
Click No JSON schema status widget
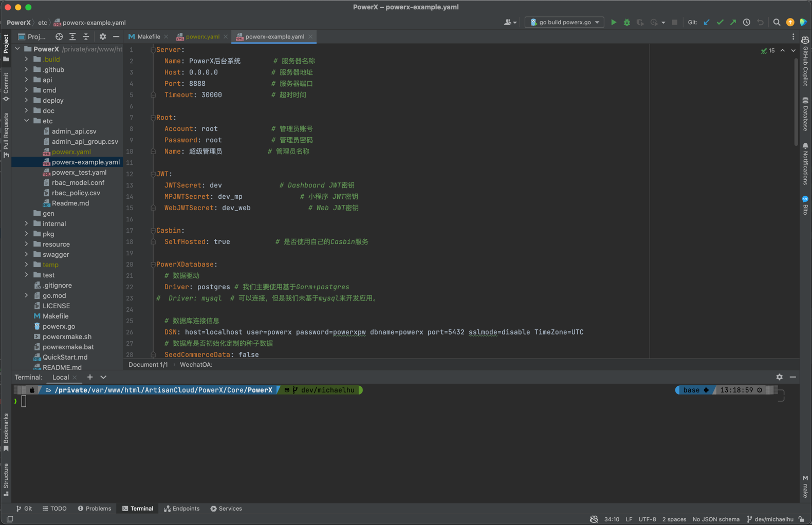[716, 519]
